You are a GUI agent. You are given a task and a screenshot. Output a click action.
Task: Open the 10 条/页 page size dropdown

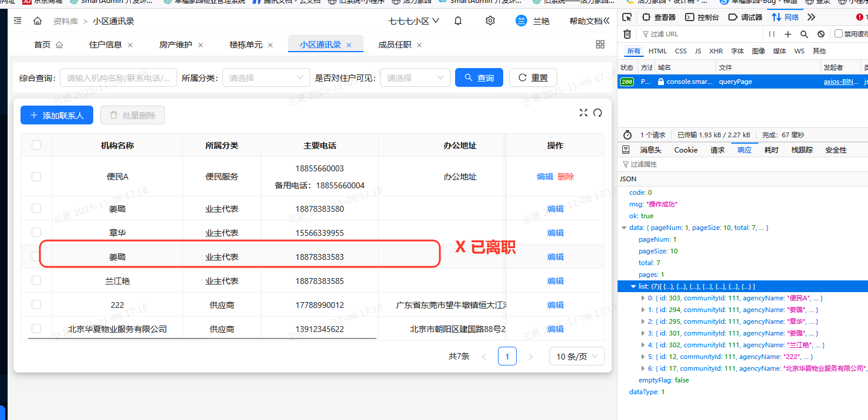577,356
